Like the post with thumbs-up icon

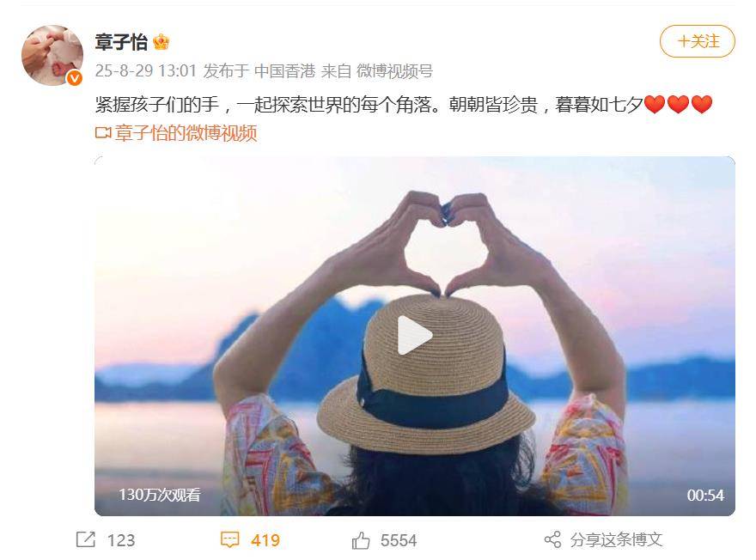(361, 539)
